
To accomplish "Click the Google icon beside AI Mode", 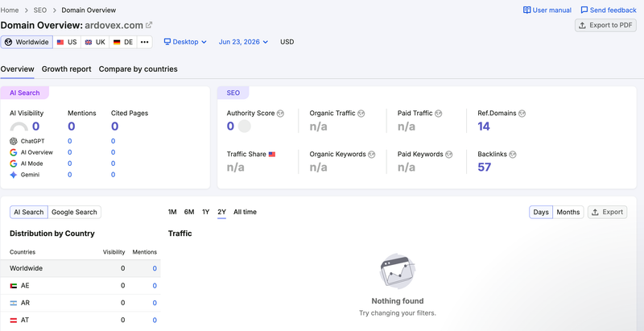I will [x=14, y=163].
